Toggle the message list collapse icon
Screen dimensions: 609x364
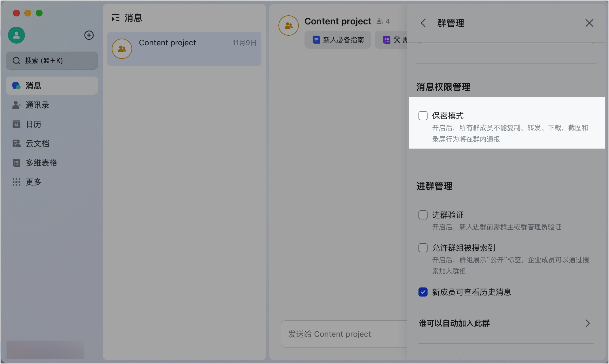(115, 18)
